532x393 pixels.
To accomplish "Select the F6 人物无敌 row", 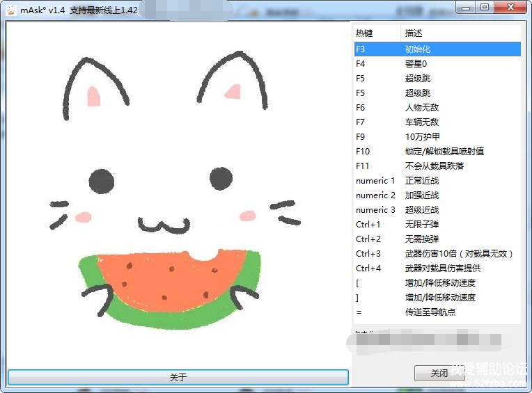I will (x=437, y=107).
